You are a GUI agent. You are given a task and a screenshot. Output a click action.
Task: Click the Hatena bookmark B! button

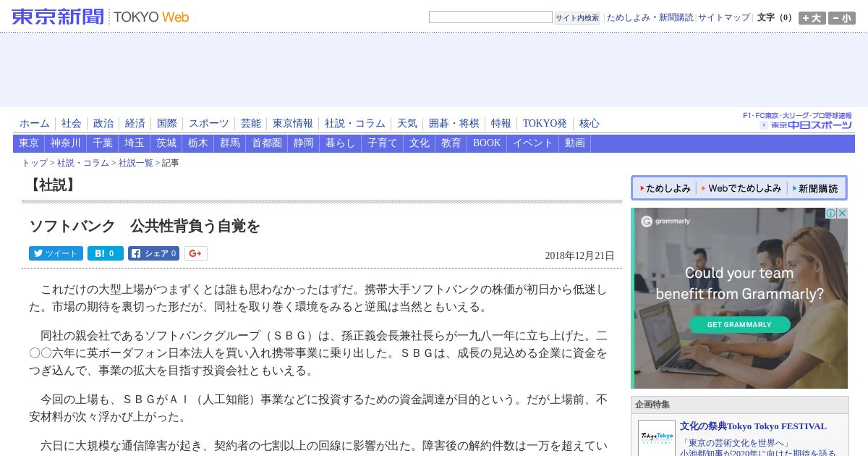click(x=106, y=253)
